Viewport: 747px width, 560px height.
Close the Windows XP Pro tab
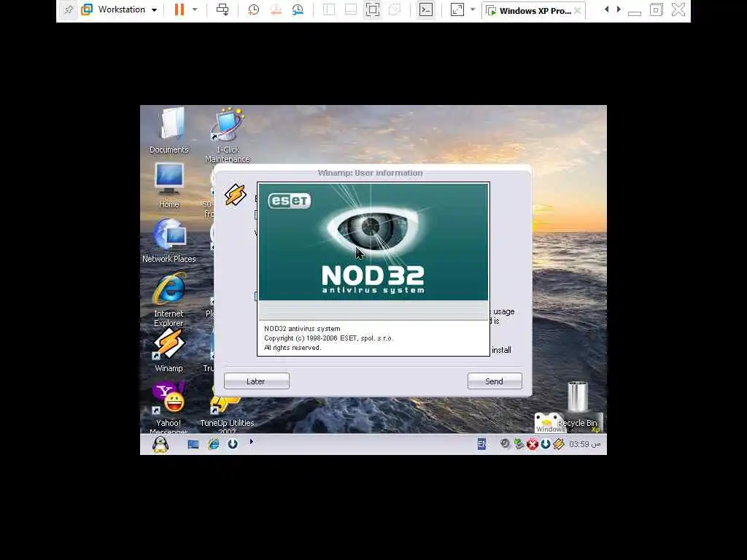[578, 10]
